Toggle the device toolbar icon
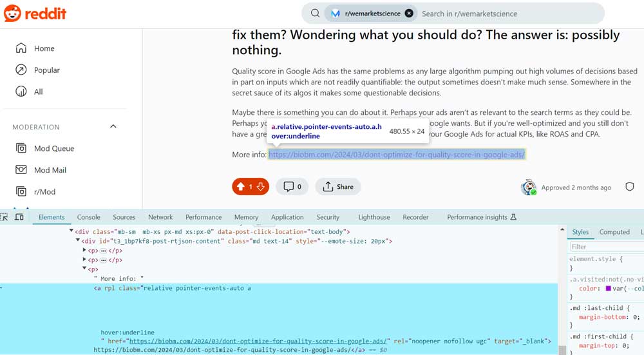 coord(19,217)
